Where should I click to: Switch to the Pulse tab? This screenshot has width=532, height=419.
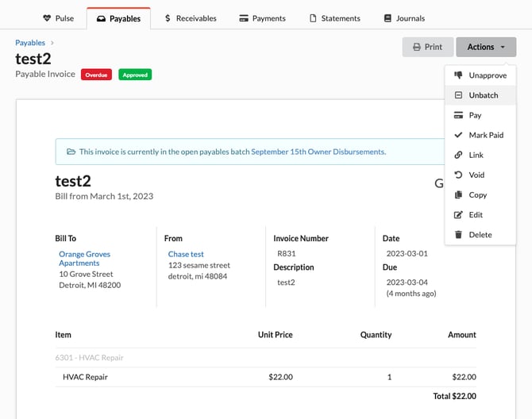pyautogui.click(x=58, y=18)
